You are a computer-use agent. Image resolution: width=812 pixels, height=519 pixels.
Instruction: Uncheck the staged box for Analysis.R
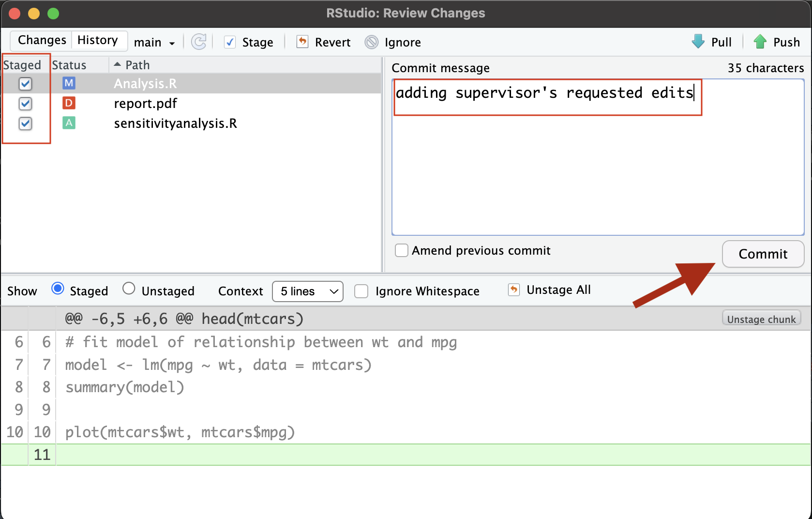tap(25, 84)
